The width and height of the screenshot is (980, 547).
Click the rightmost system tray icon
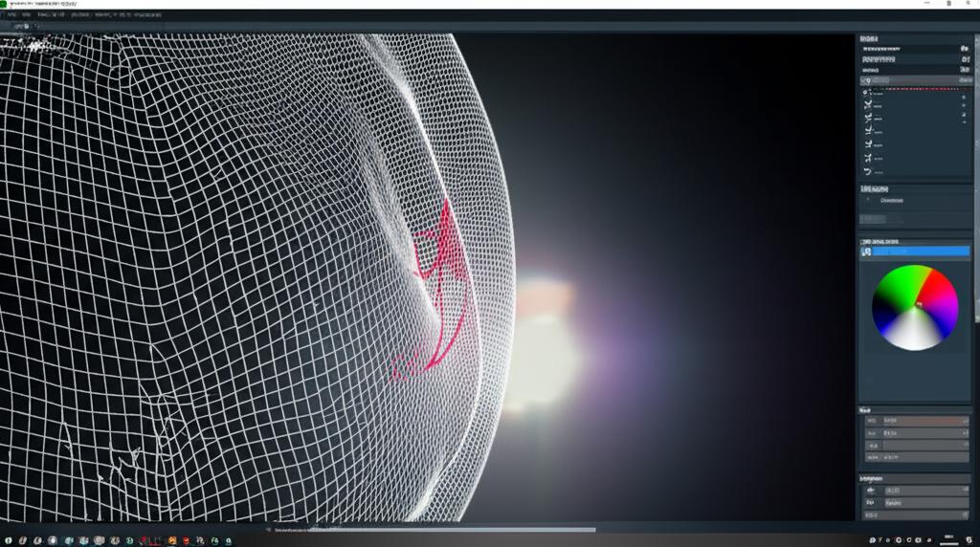[x=969, y=539]
